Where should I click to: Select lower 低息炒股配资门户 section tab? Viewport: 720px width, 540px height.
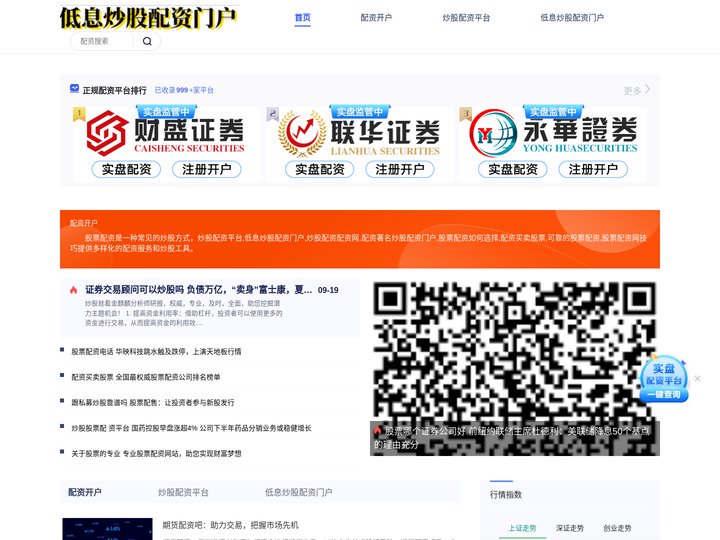(x=298, y=492)
